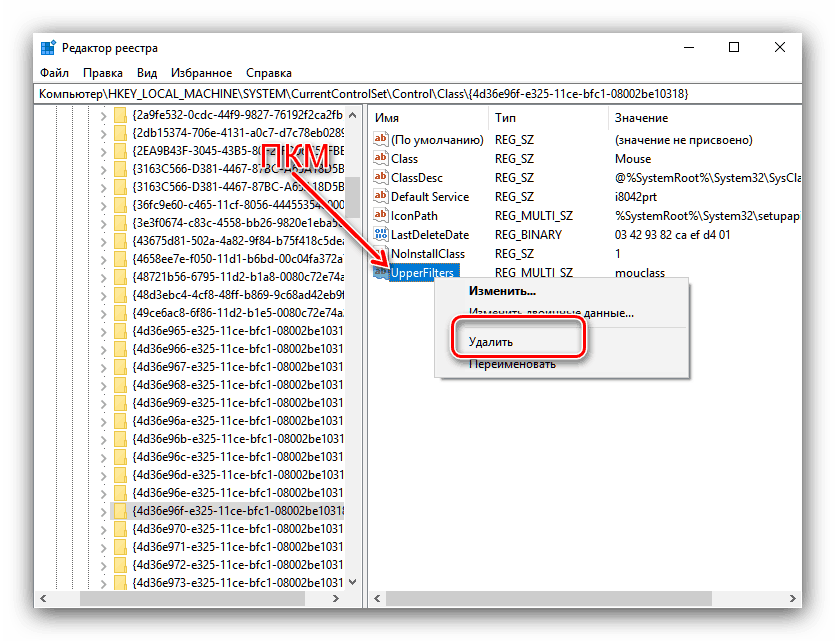Select the {4d36e972-e325-11ce tree key

click(x=238, y=565)
